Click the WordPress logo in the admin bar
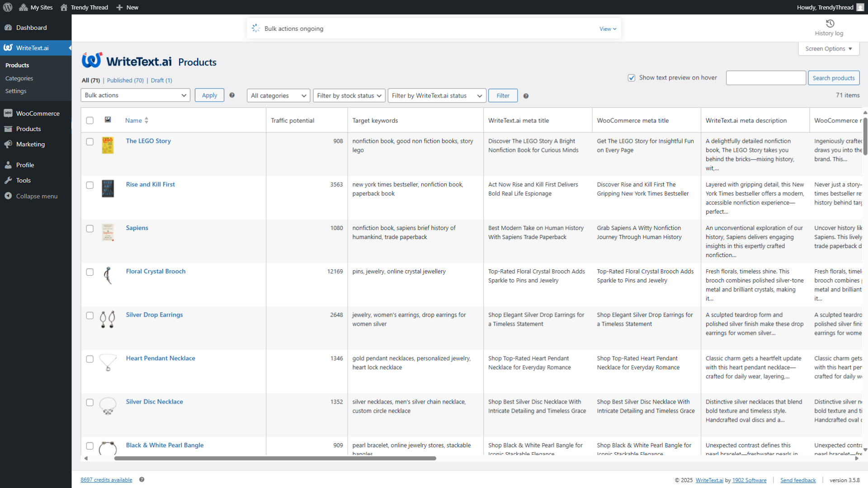 click(7, 7)
